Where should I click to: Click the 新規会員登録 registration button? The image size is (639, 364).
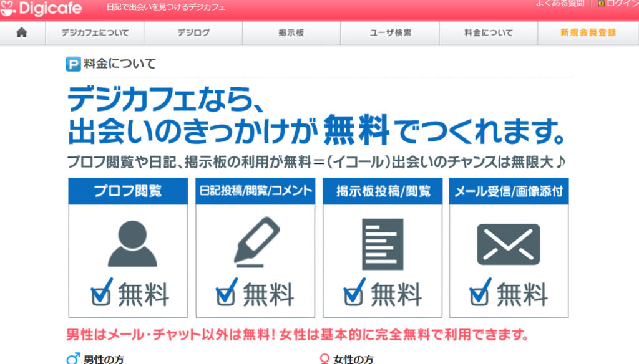pos(588,33)
